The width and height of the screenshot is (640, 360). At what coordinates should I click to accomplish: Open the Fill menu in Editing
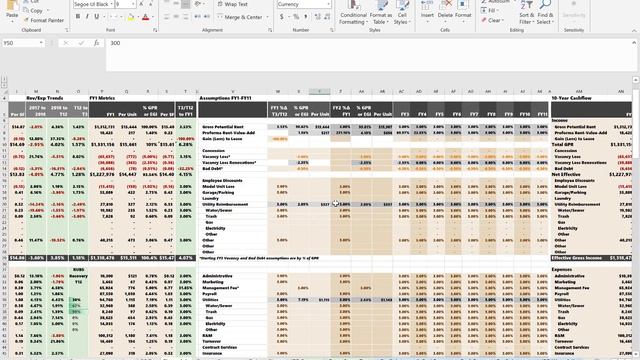pyautogui.click(x=489, y=11)
